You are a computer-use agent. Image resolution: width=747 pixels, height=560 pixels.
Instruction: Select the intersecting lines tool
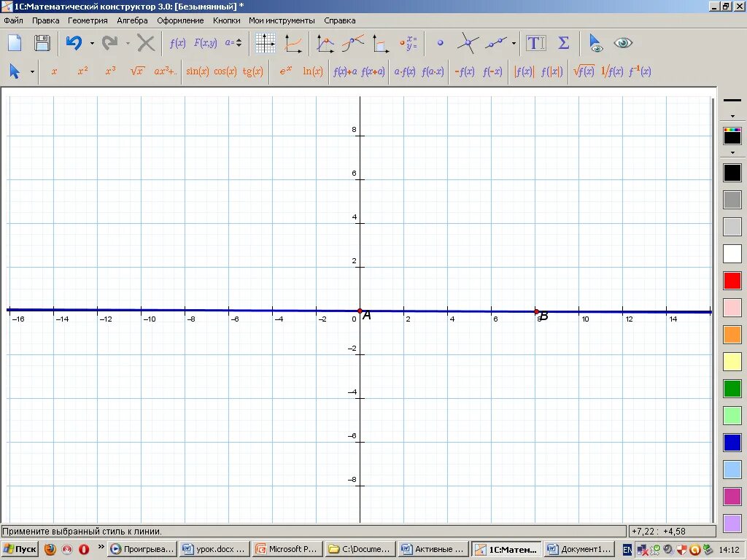(x=468, y=43)
